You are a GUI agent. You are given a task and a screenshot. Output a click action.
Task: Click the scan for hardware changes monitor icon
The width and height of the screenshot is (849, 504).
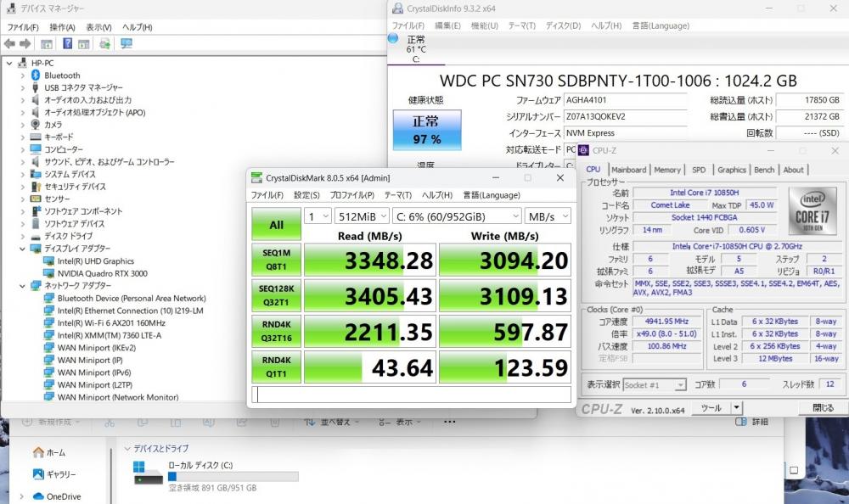tap(127, 43)
